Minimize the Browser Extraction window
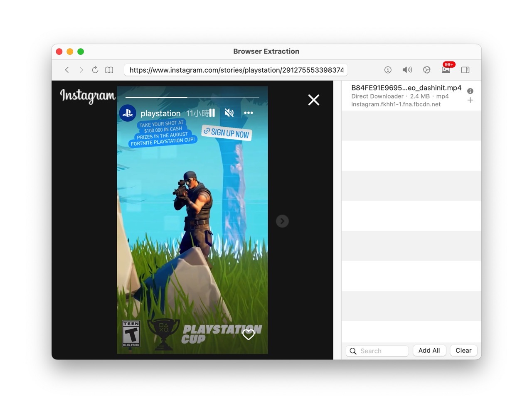532x408 pixels. 70,52
